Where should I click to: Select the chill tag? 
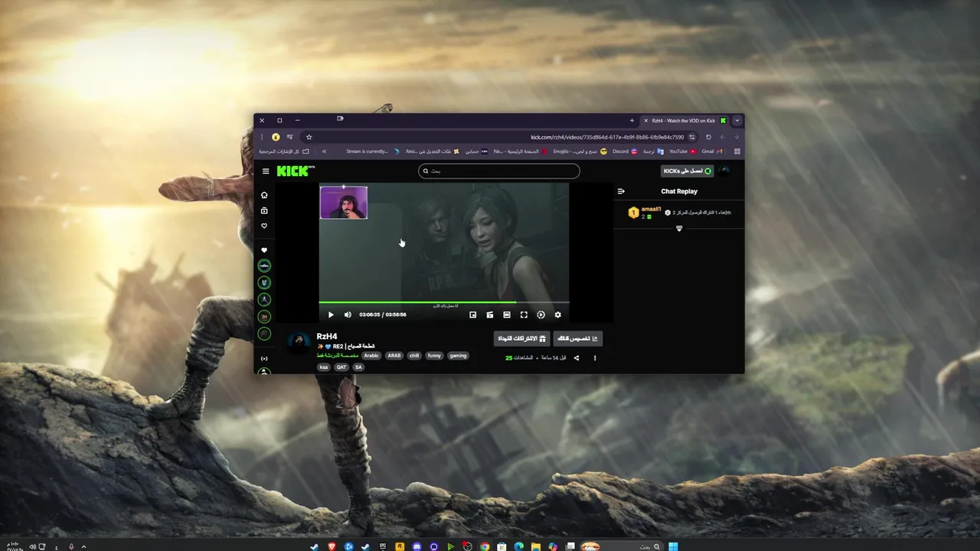(414, 356)
